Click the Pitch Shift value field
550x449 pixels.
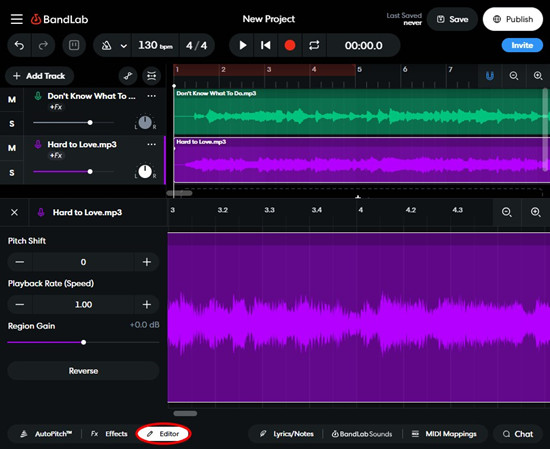click(83, 262)
